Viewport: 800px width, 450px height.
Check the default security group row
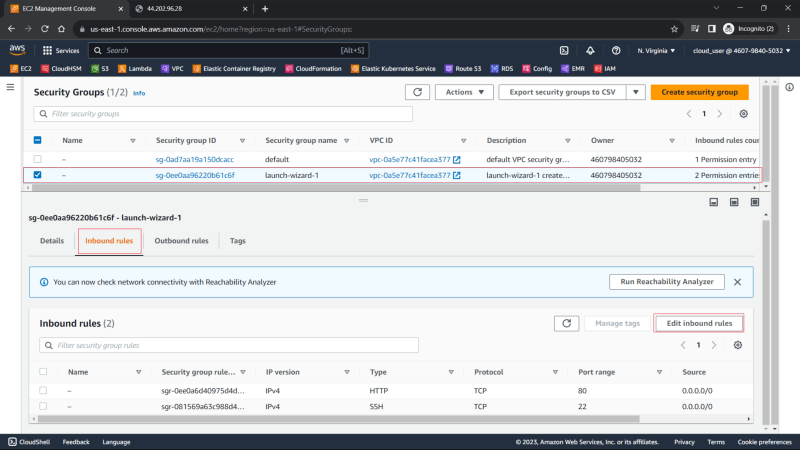click(37, 159)
